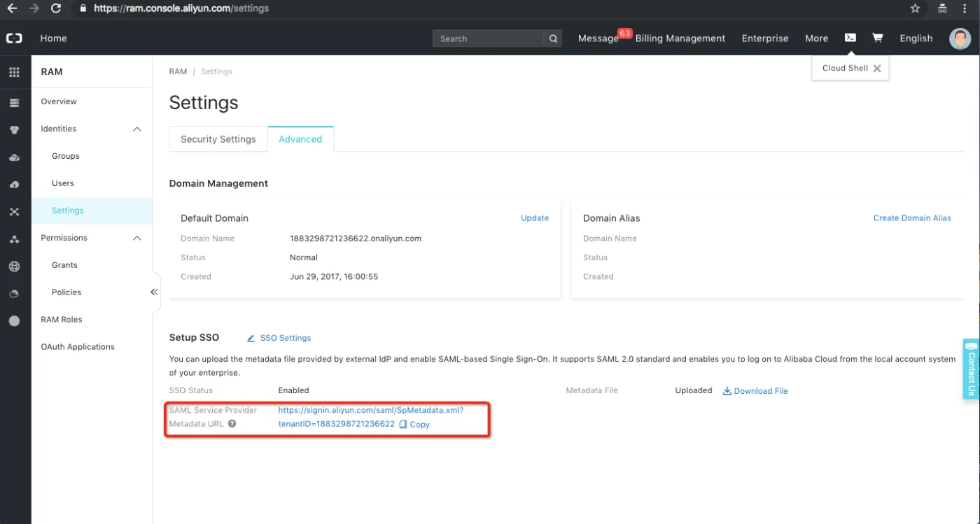The width and height of the screenshot is (980, 524).
Task: Click the search magnifier icon
Action: pyautogui.click(x=553, y=38)
